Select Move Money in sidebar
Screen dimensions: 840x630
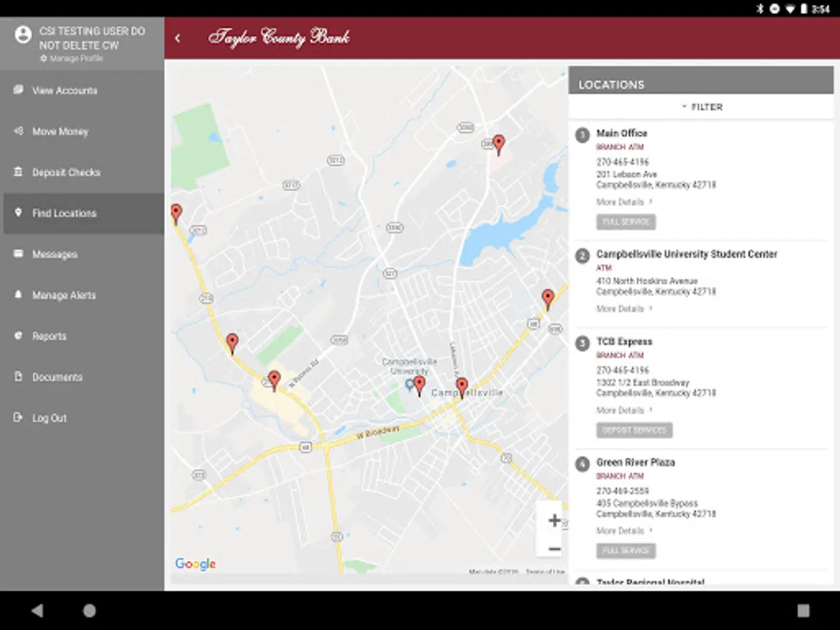pyautogui.click(x=83, y=132)
